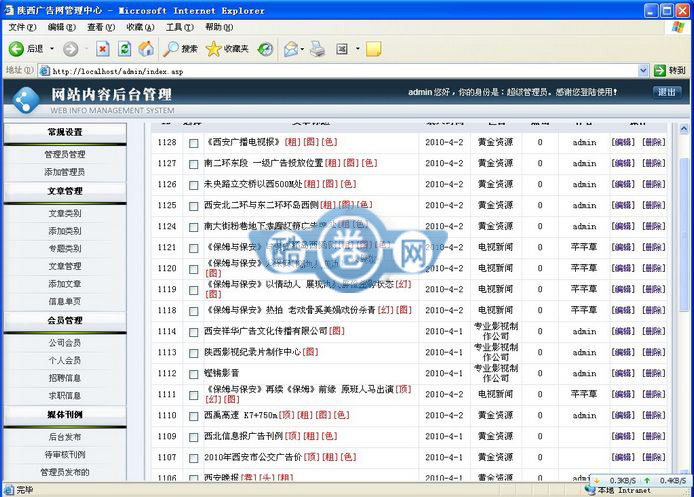Viewport: 694px width, 497px height.
Task: Open the 收藏 menu
Action: [x=140, y=27]
